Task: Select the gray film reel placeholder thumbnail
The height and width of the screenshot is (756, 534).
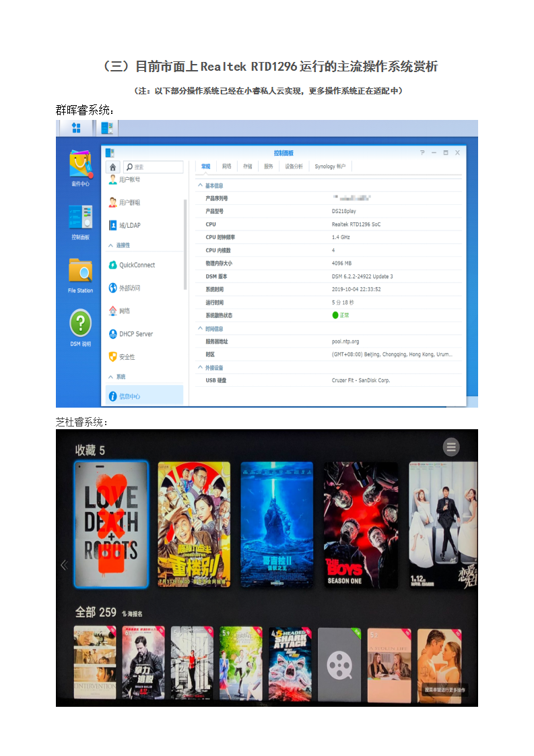Action: (x=339, y=664)
